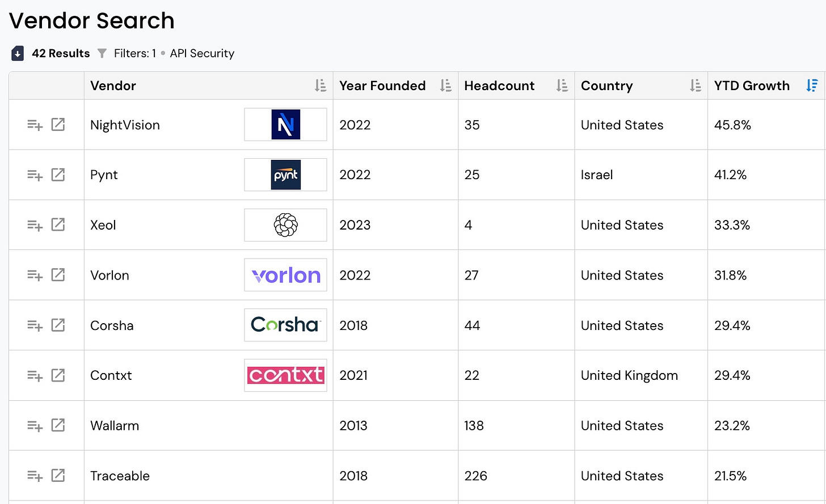Sort by Vendor column
The image size is (826, 504).
(x=321, y=86)
